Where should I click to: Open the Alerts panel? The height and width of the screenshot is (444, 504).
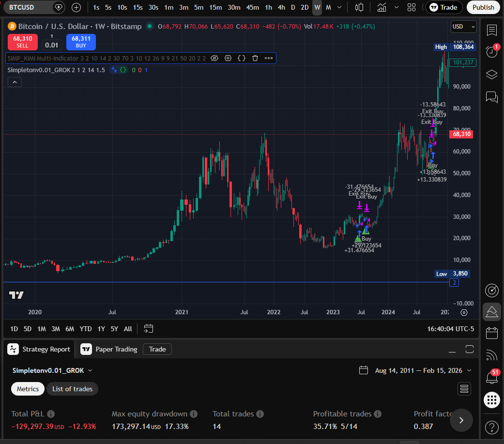coord(491,52)
